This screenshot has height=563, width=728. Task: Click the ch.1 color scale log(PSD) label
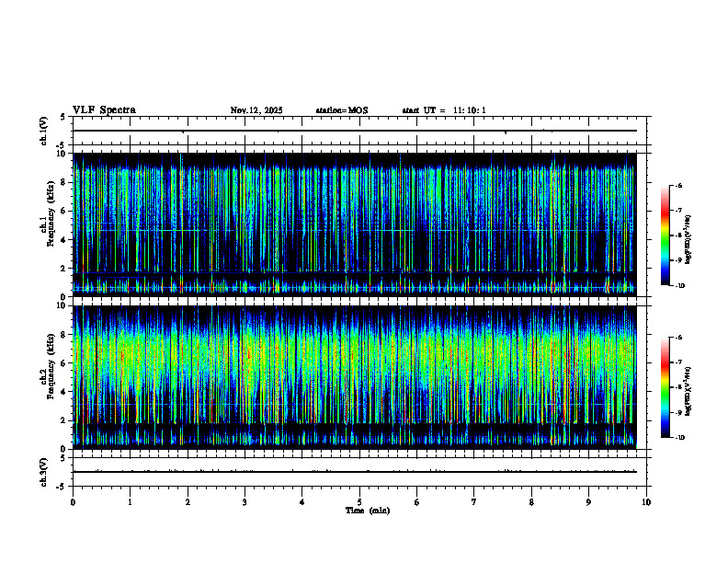coord(688,239)
